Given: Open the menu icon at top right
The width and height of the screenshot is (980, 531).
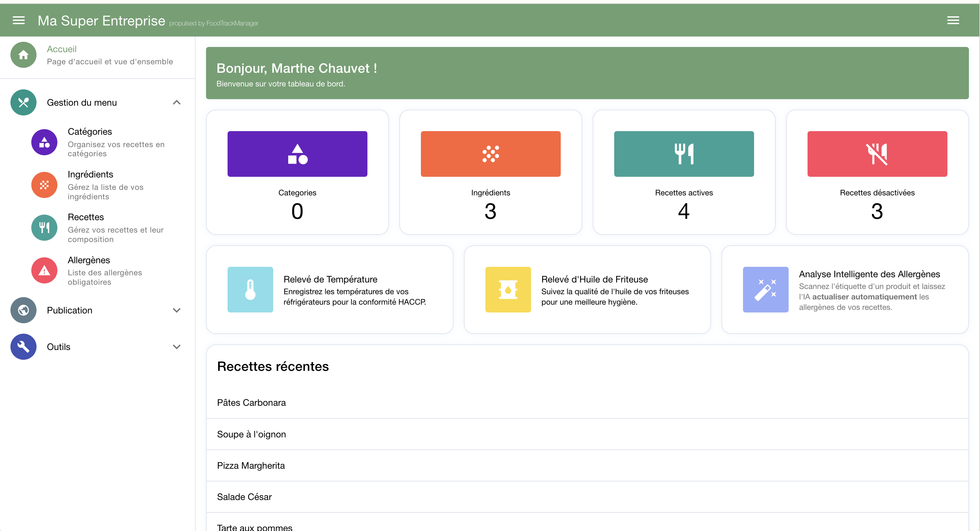Looking at the screenshot, I should 953,20.
